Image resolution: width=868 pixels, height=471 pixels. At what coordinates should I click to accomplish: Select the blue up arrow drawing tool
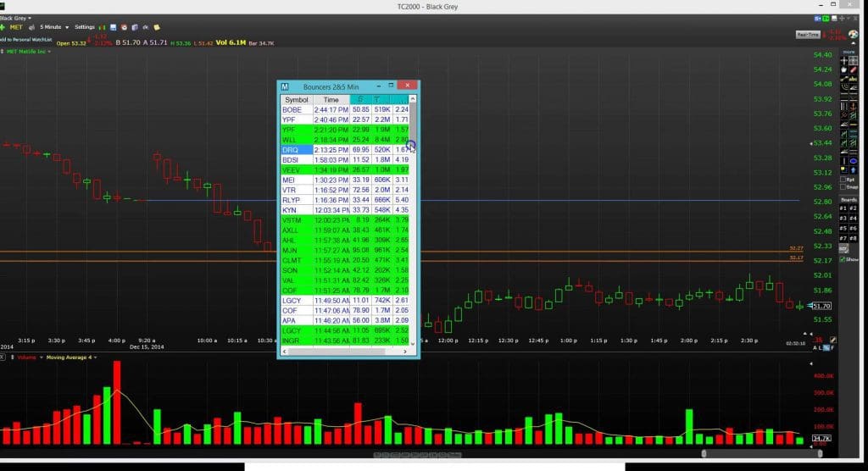[854, 169]
